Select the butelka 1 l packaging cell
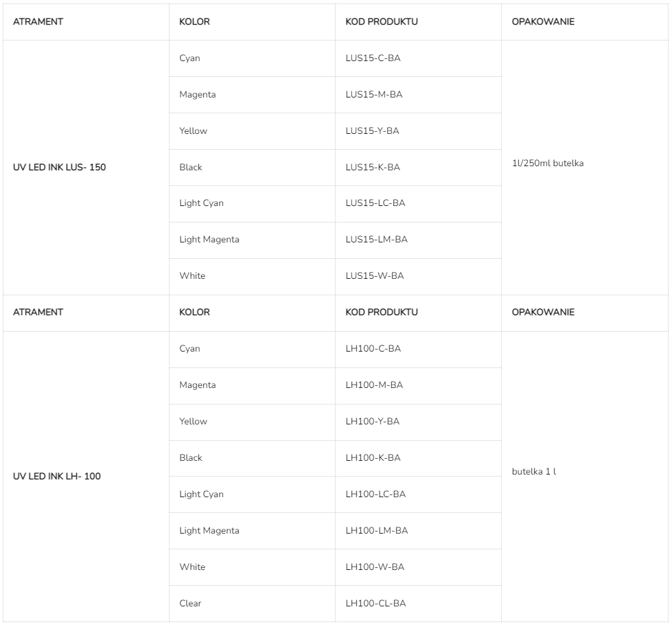This screenshot has width=672, height=627. [534, 472]
